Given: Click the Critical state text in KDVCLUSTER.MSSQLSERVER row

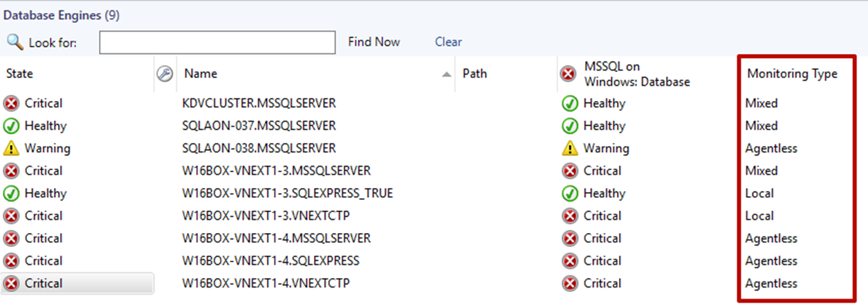Looking at the screenshot, I should (x=44, y=104).
